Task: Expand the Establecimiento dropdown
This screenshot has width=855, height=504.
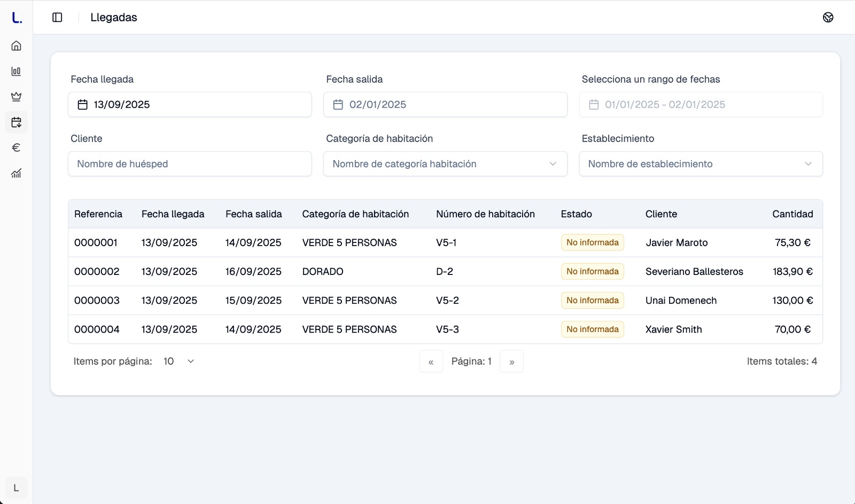Action: [701, 164]
